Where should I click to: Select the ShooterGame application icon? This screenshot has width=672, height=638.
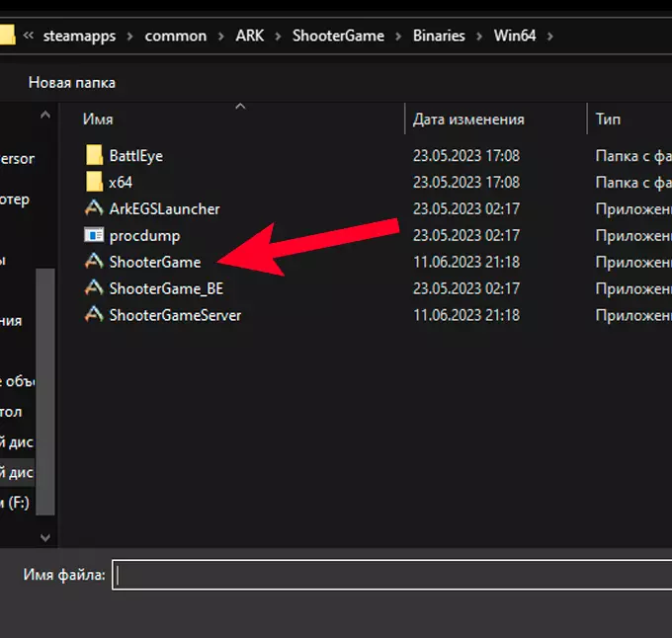94,261
